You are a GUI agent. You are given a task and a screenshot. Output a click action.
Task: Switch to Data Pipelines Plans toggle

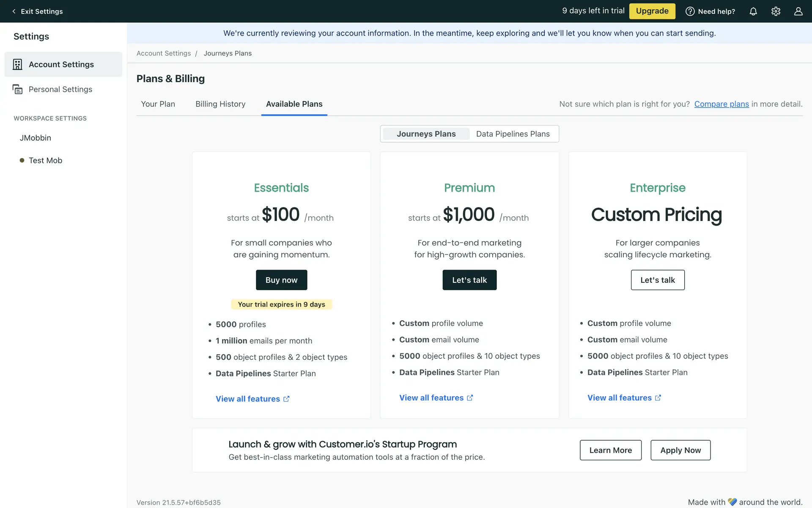coord(513,134)
